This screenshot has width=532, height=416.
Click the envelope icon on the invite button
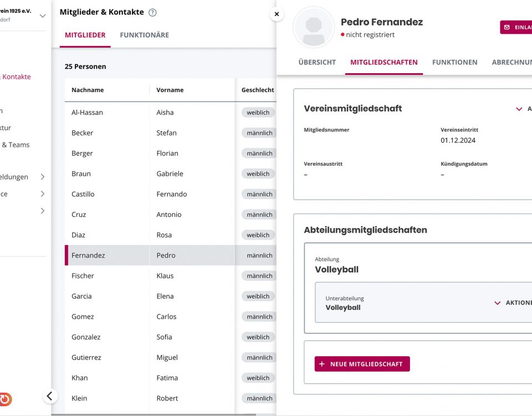[507, 27]
